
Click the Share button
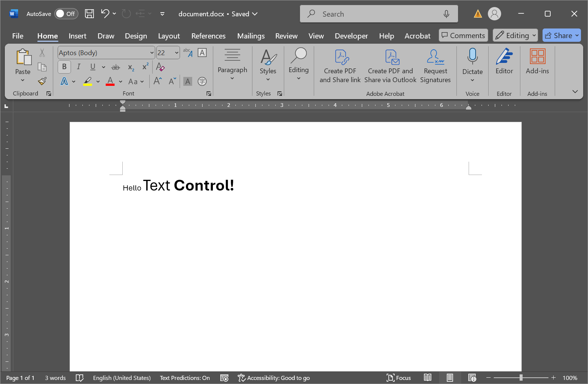pos(562,36)
